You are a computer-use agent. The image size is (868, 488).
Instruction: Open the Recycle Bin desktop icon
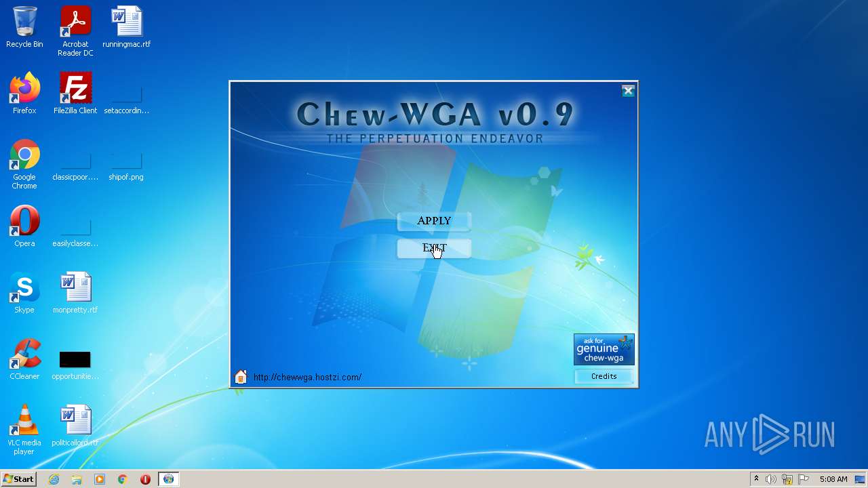click(24, 27)
